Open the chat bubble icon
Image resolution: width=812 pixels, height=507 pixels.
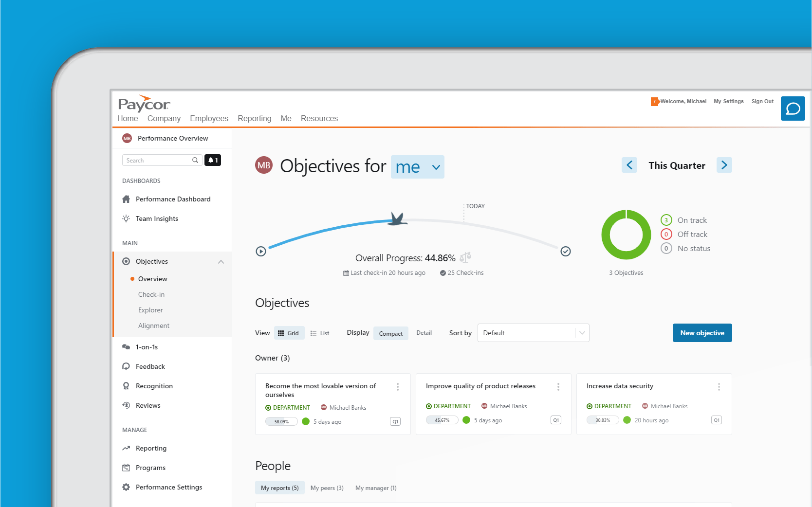(793, 109)
